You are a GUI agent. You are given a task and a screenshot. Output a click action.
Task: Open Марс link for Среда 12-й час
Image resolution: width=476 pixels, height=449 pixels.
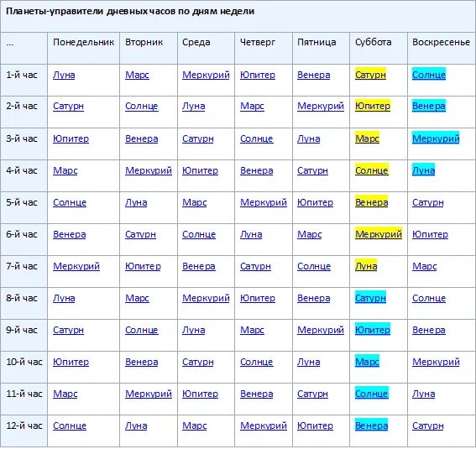(194, 426)
